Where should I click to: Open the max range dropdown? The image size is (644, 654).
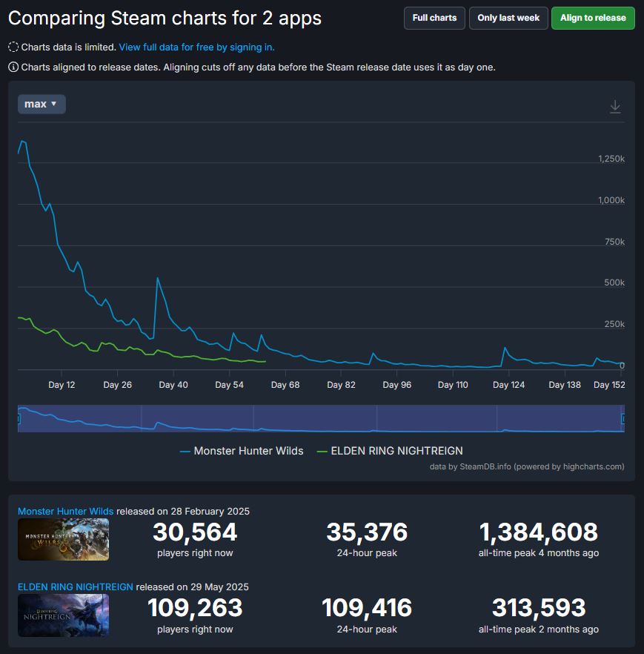42,105
